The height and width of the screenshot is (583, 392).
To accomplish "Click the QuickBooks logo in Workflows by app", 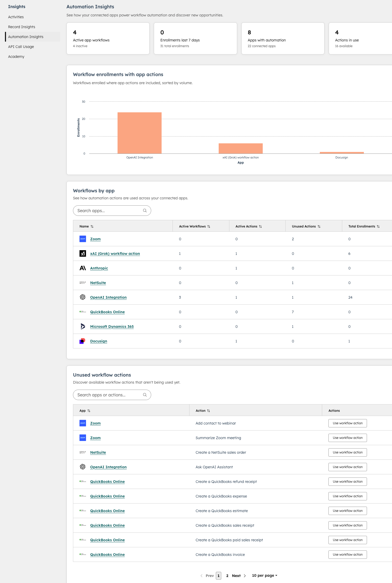I will point(83,312).
